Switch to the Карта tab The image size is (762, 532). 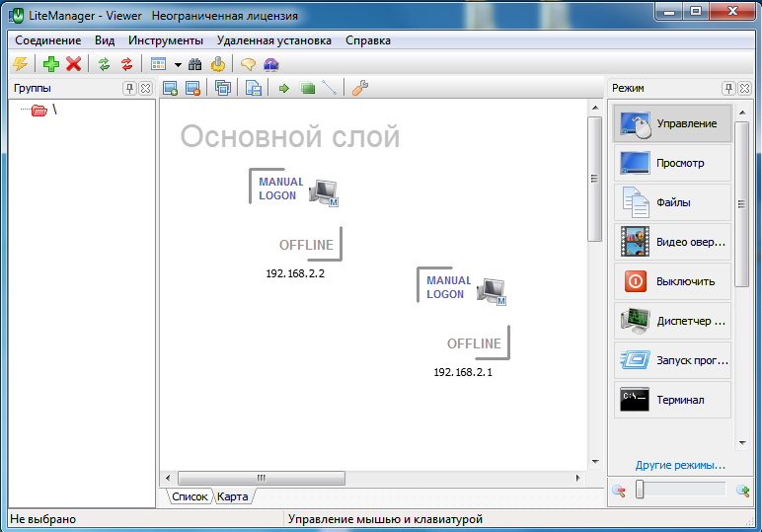click(x=232, y=496)
